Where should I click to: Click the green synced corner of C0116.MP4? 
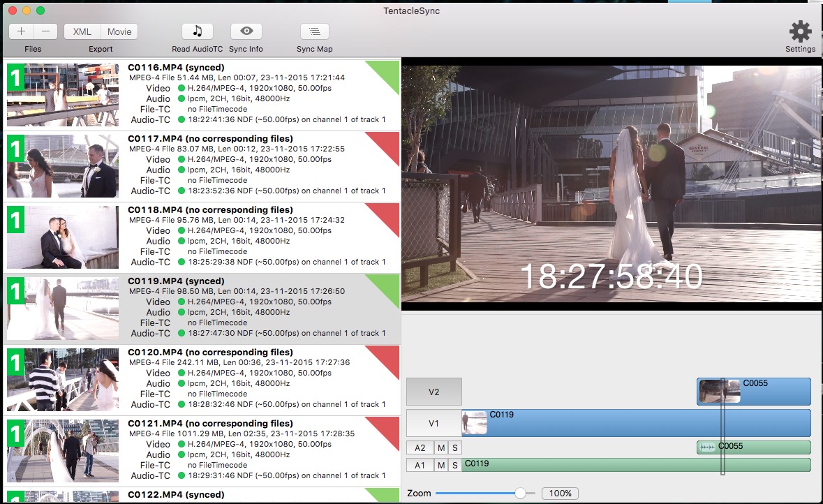click(388, 73)
